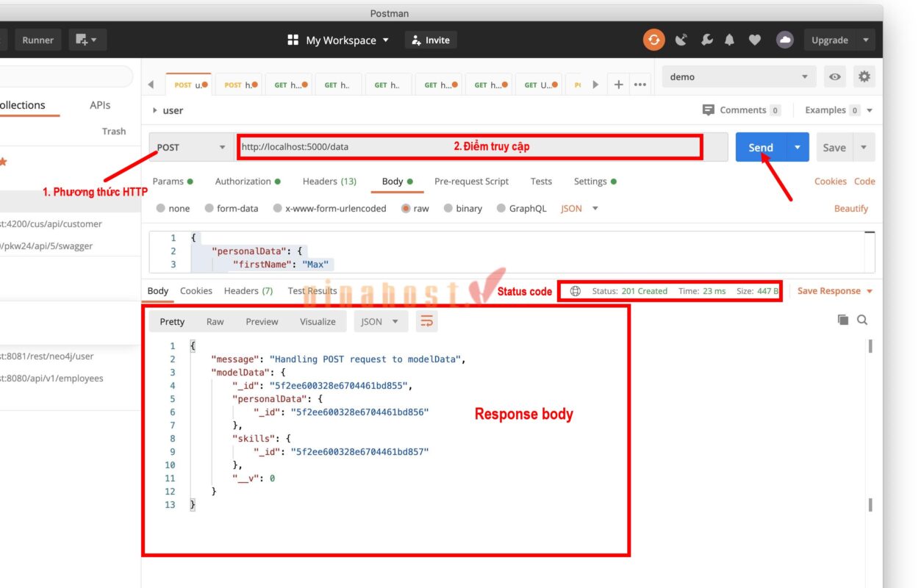Open the response JSON format dropdown
Viewport: 924px width, 588px height.
381,321
